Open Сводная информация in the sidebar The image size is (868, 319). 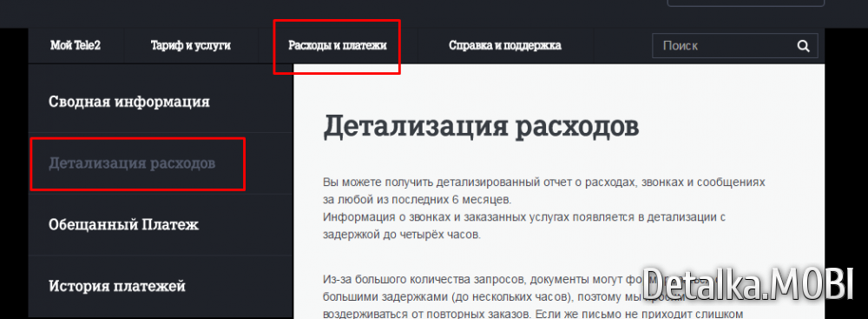click(129, 102)
